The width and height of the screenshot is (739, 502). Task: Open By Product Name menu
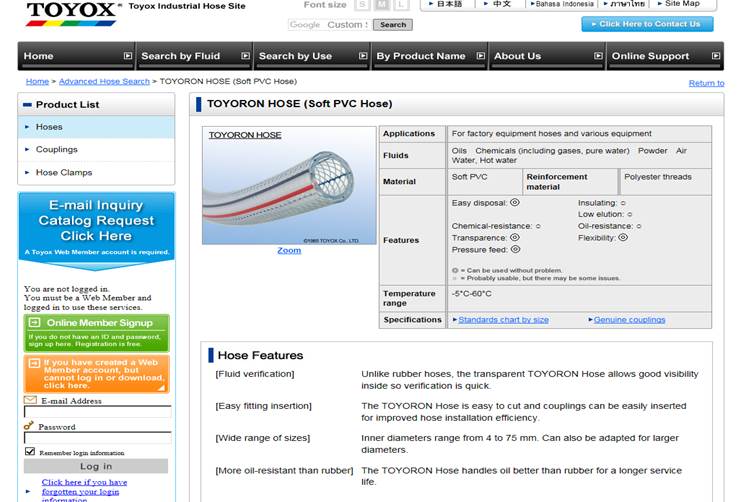[429, 56]
